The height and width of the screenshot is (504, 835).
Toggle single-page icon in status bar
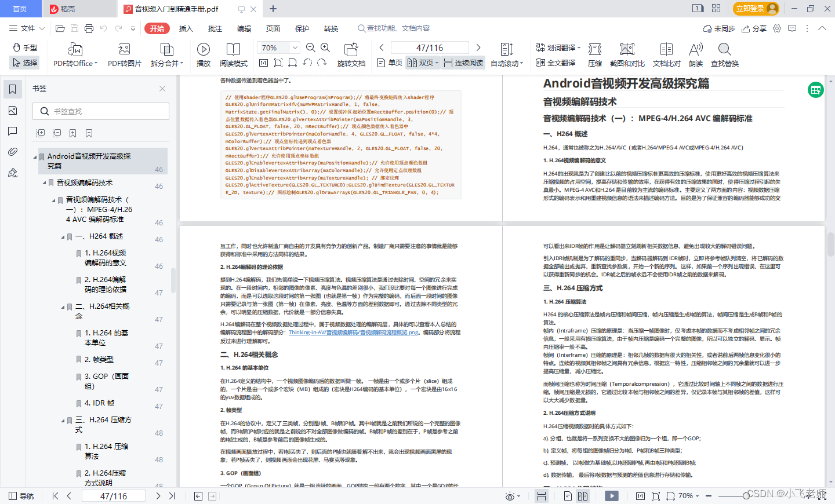point(568,496)
